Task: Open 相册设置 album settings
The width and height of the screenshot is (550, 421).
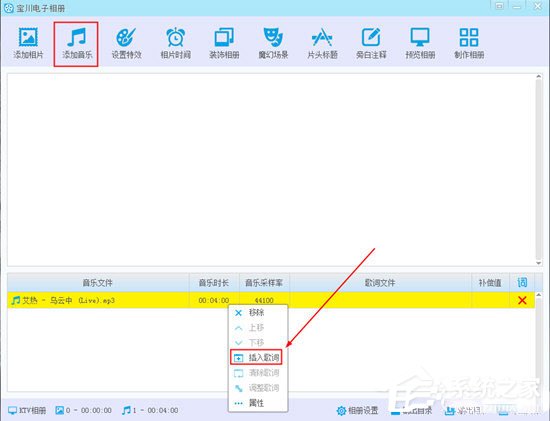Action: click(x=357, y=410)
